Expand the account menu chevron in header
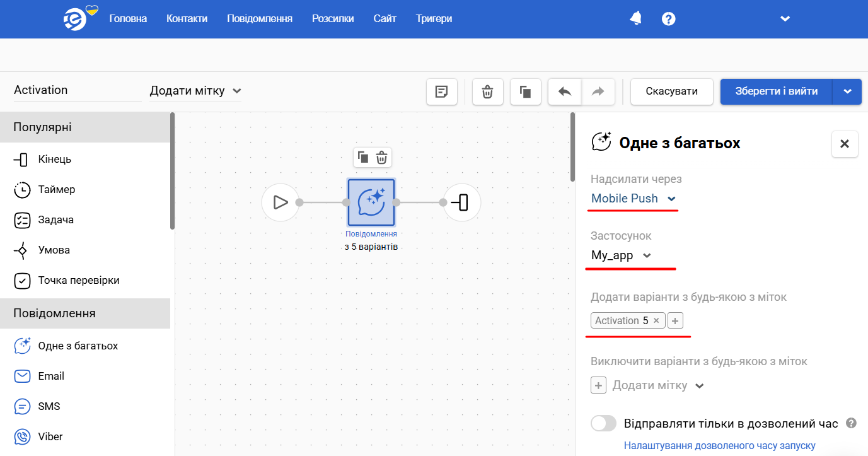Image resolution: width=868 pixels, height=456 pixels. 785,19
